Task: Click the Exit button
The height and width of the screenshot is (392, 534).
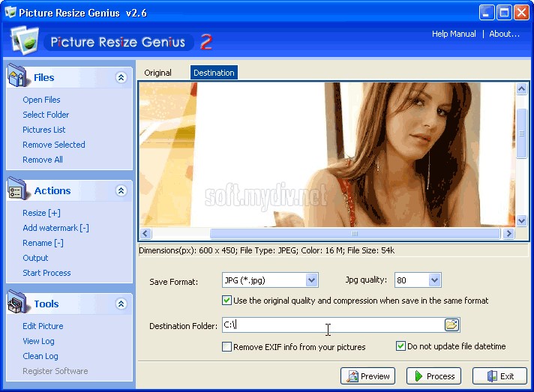Action: (499, 376)
